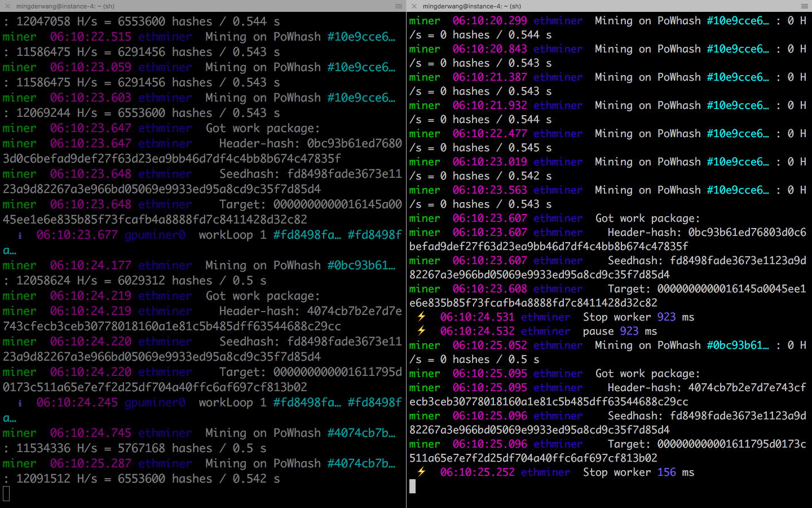Click timestamp 06:10:21.932
Screen dimensions: 812x508
490,106
